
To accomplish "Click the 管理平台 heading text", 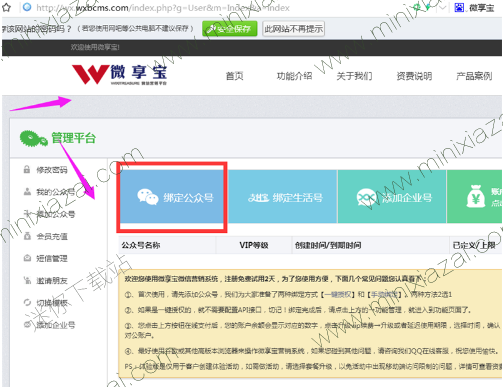I will point(74,138).
